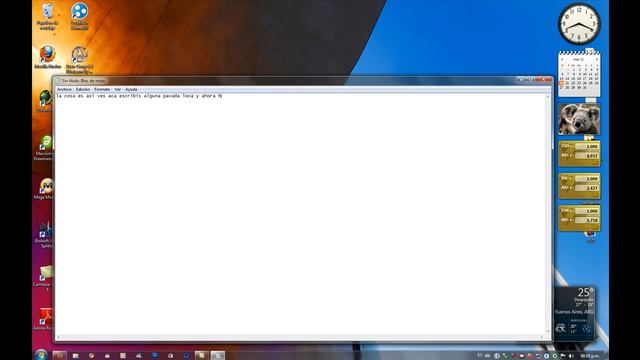Image resolution: width=640 pixels, height=360 pixels.
Task: Open the Formato menu in Notepad
Action: (102, 89)
